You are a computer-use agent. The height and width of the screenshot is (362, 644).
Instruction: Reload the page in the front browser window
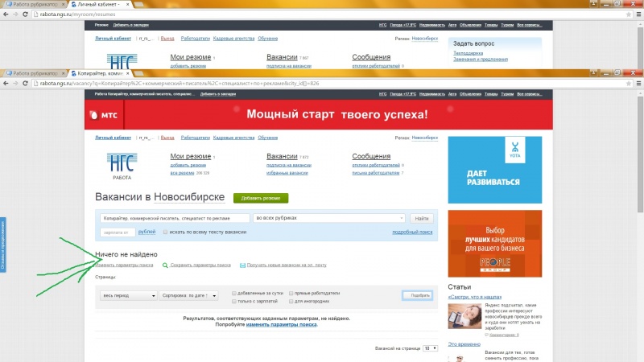(x=27, y=84)
